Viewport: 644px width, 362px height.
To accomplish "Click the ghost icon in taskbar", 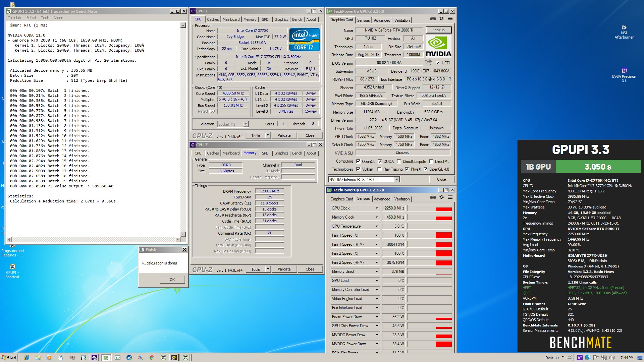I will coord(61,358).
